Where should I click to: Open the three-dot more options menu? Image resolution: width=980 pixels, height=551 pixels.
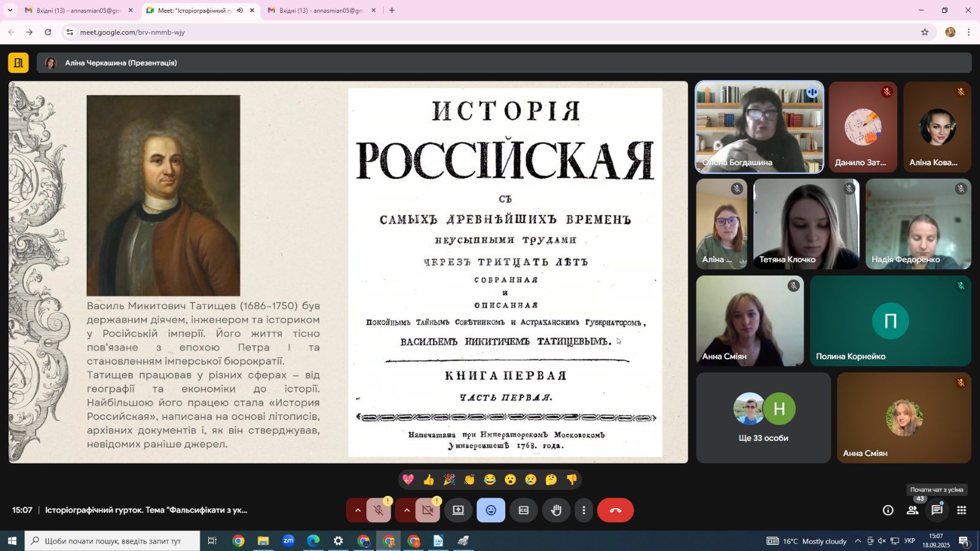pyautogui.click(x=584, y=510)
